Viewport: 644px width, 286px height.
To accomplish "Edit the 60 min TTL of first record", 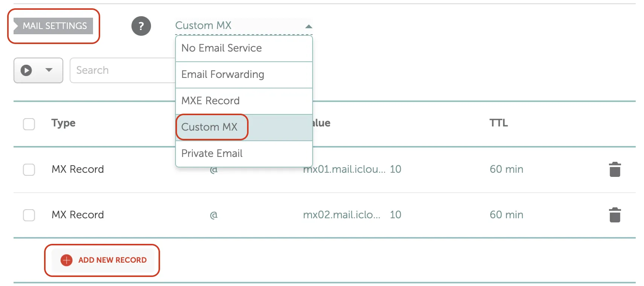I will pyautogui.click(x=506, y=169).
